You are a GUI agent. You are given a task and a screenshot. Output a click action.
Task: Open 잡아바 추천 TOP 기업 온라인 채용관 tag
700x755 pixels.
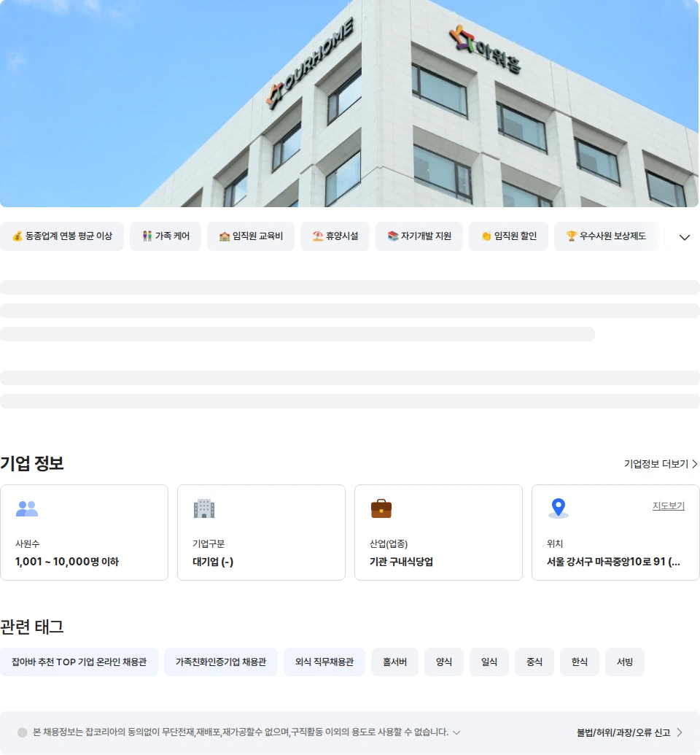point(79,662)
